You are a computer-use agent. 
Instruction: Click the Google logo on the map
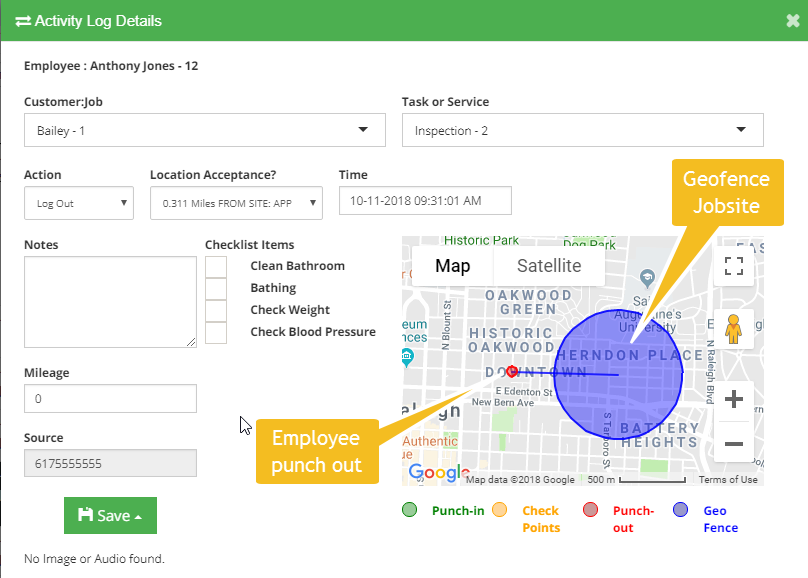[x=439, y=472]
